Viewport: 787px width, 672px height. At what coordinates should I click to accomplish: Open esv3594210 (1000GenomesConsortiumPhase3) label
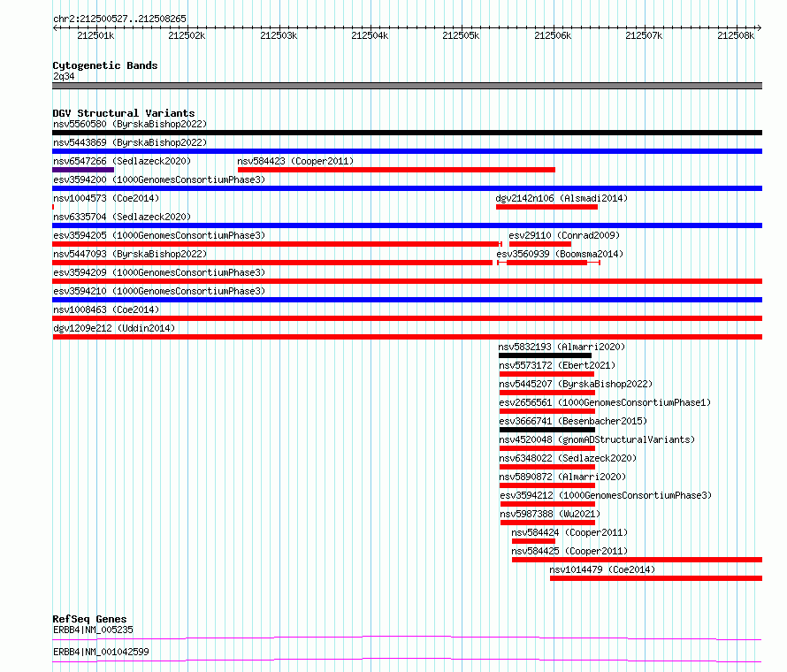point(159,291)
